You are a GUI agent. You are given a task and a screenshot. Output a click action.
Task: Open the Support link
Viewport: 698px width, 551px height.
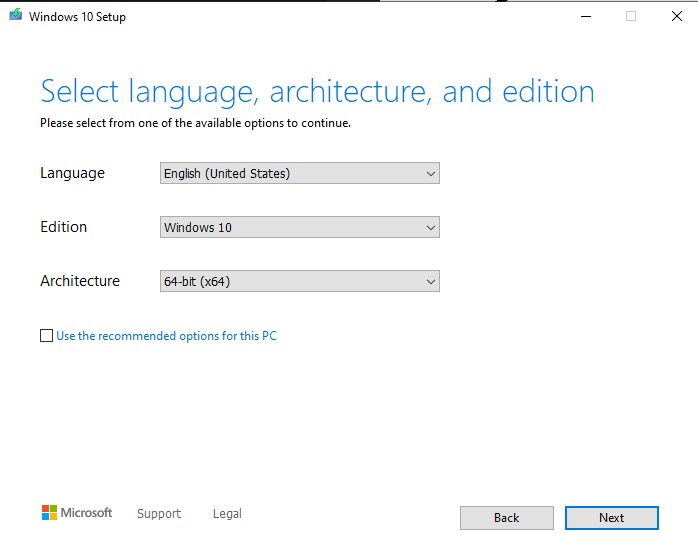(x=159, y=514)
